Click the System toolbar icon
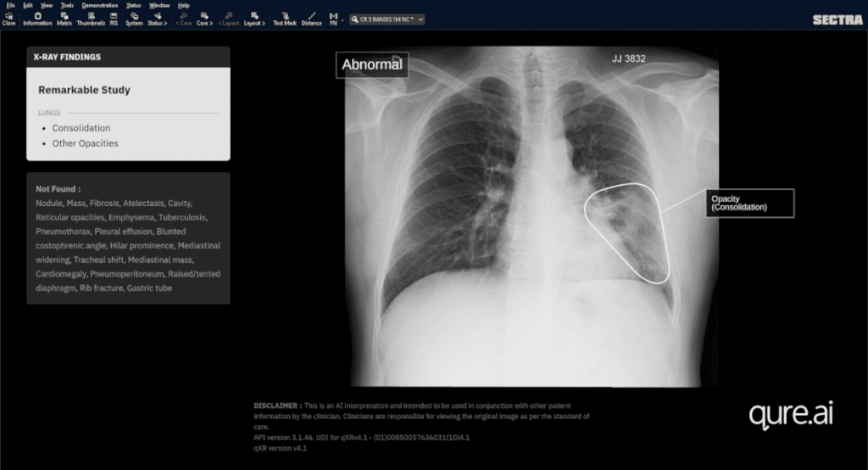The image size is (868, 470). click(134, 20)
